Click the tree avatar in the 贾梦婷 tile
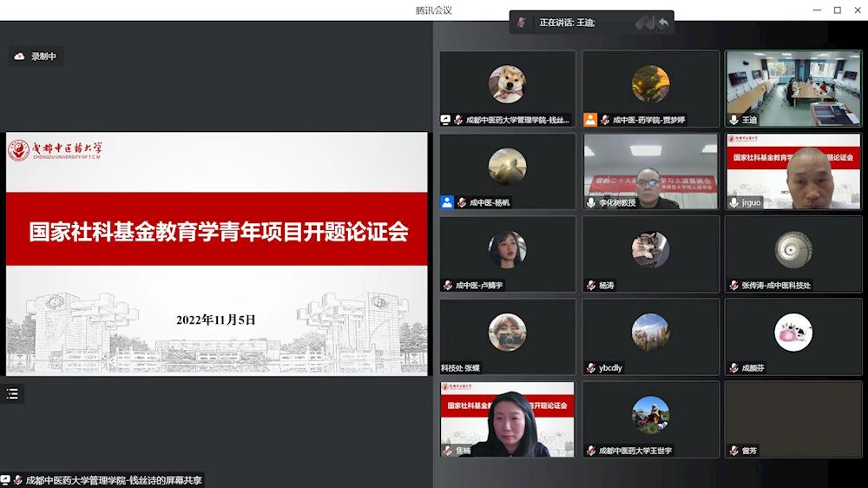This screenshot has height=488, width=868. pyautogui.click(x=650, y=84)
